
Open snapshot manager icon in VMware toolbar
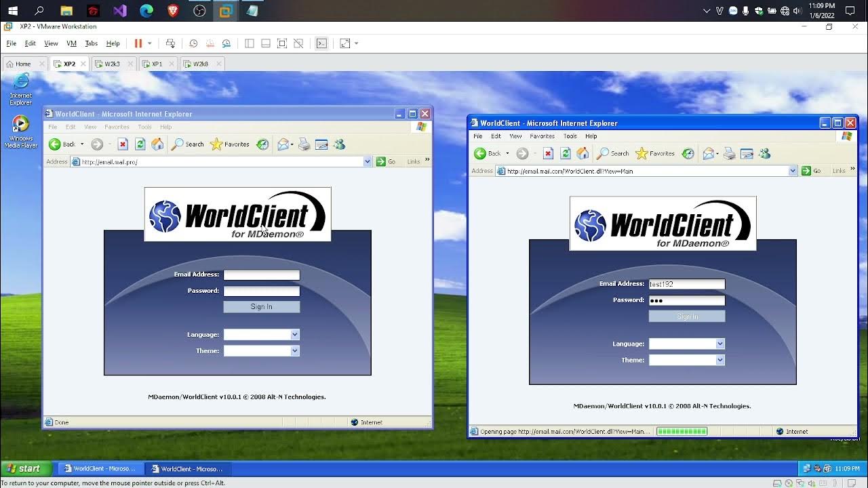[x=226, y=43]
